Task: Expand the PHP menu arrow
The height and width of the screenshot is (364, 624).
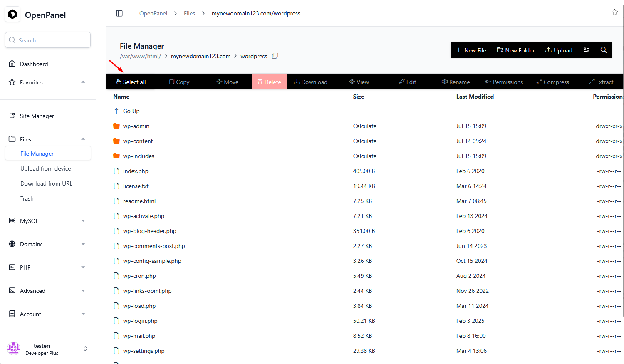Action: tap(83, 267)
